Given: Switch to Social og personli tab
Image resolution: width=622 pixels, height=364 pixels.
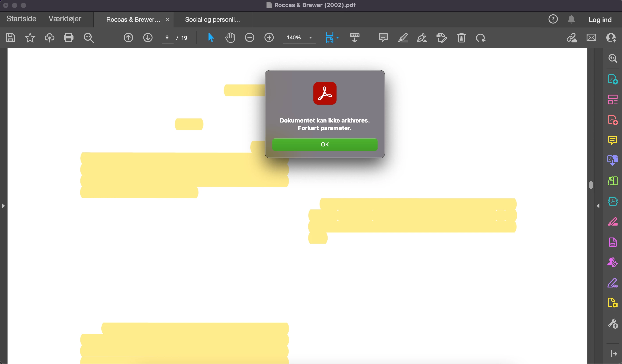Looking at the screenshot, I should (x=213, y=19).
